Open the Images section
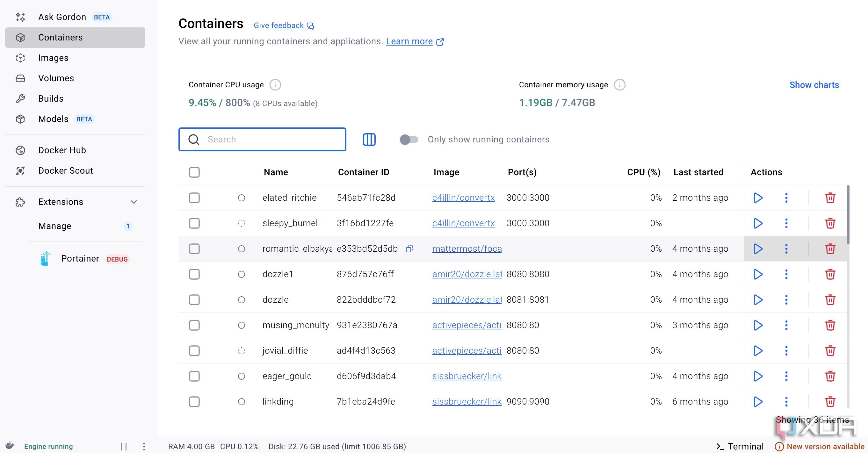Image resolution: width=868 pixels, height=453 pixels. [75, 58]
